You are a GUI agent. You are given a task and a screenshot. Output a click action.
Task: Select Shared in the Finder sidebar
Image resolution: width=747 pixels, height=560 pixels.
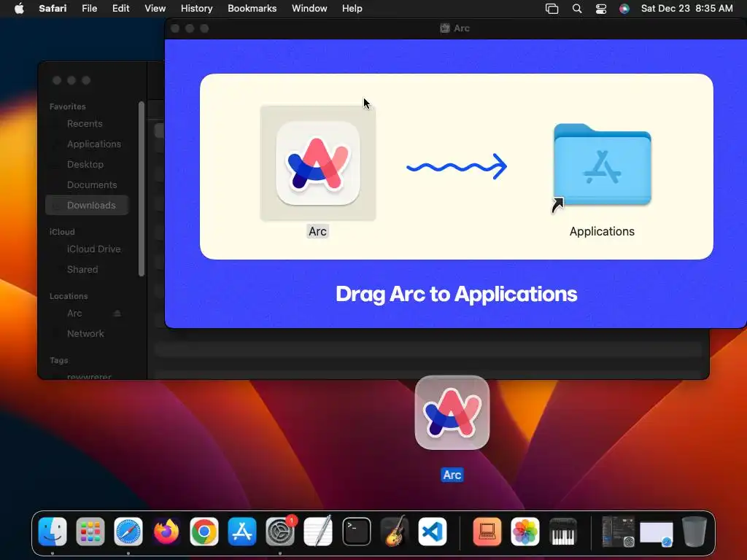88,270
